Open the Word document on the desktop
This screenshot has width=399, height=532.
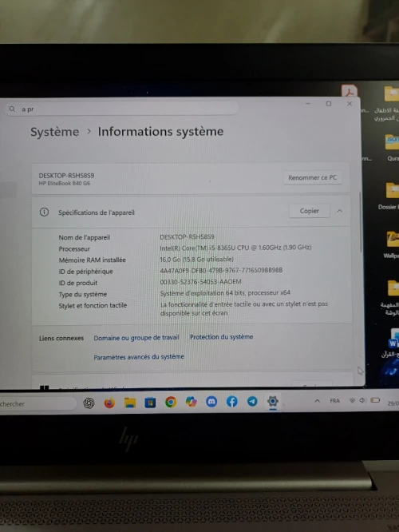pos(393,343)
